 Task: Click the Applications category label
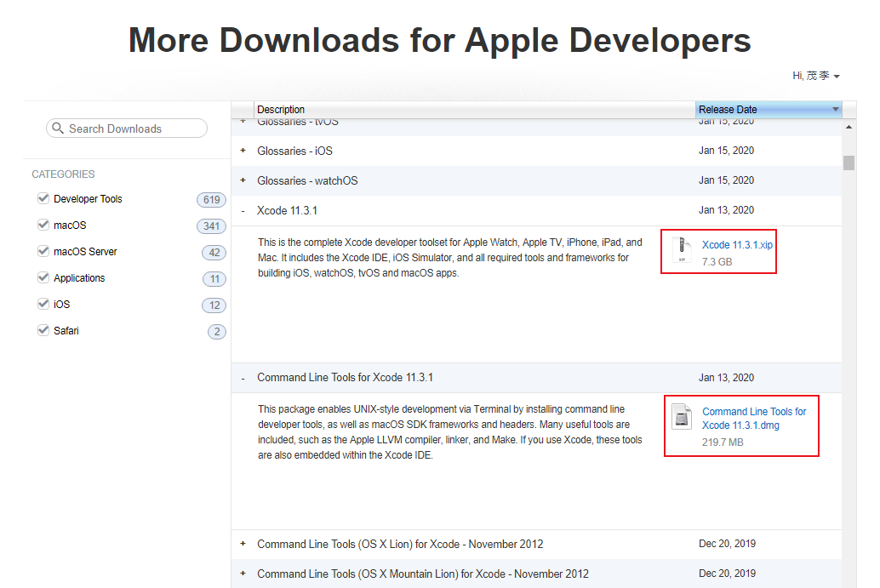click(x=79, y=277)
